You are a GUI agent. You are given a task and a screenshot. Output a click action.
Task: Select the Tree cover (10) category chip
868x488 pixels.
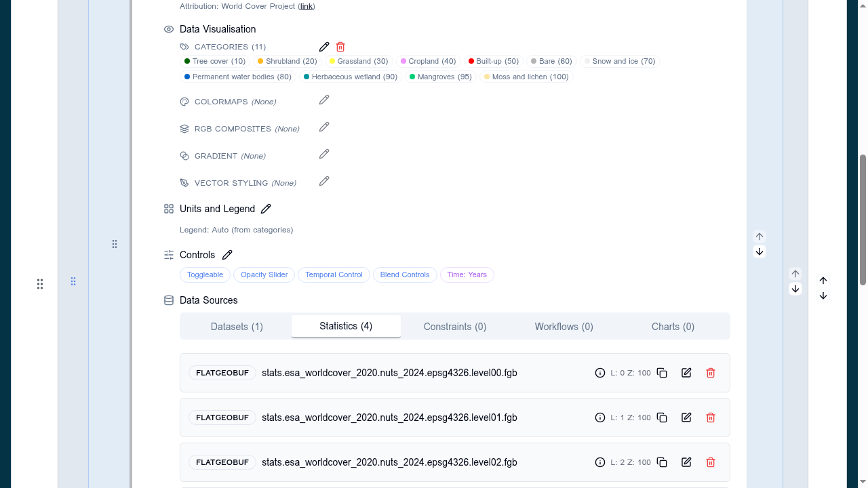coord(215,61)
